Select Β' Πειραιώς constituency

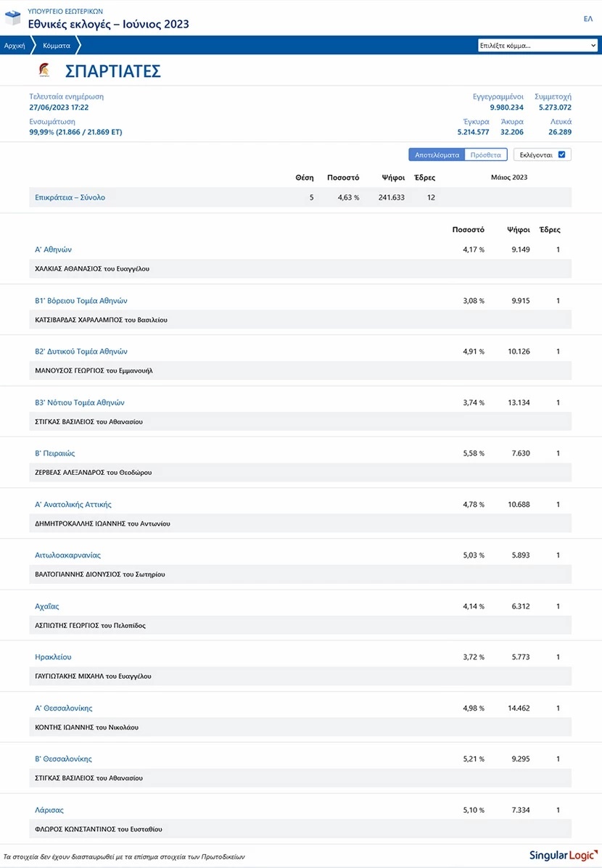tap(55, 453)
